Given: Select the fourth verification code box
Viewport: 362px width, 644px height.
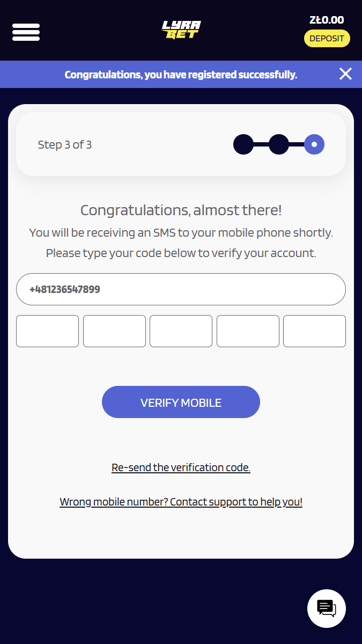Looking at the screenshot, I should coord(248,331).
